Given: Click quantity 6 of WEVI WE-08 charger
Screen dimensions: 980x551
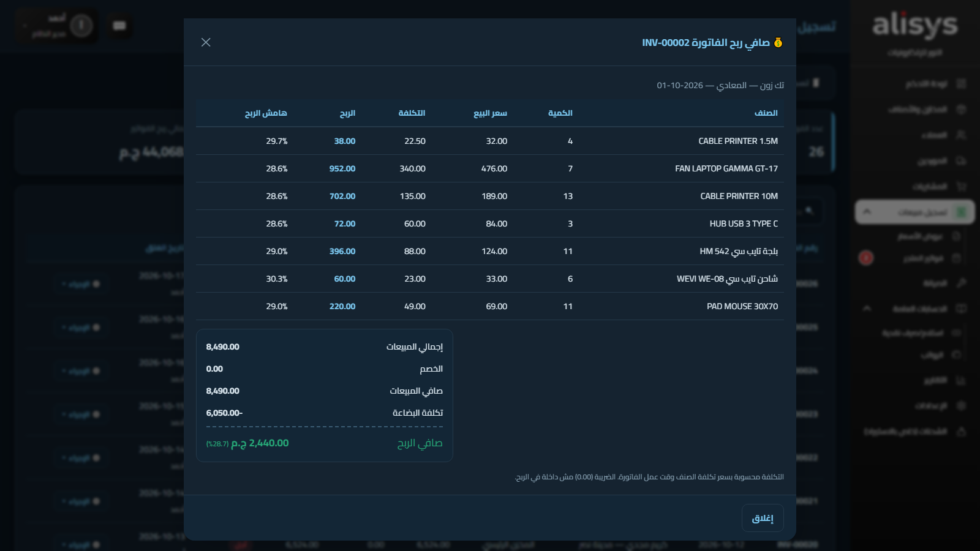Looking at the screenshot, I should pyautogui.click(x=570, y=279).
